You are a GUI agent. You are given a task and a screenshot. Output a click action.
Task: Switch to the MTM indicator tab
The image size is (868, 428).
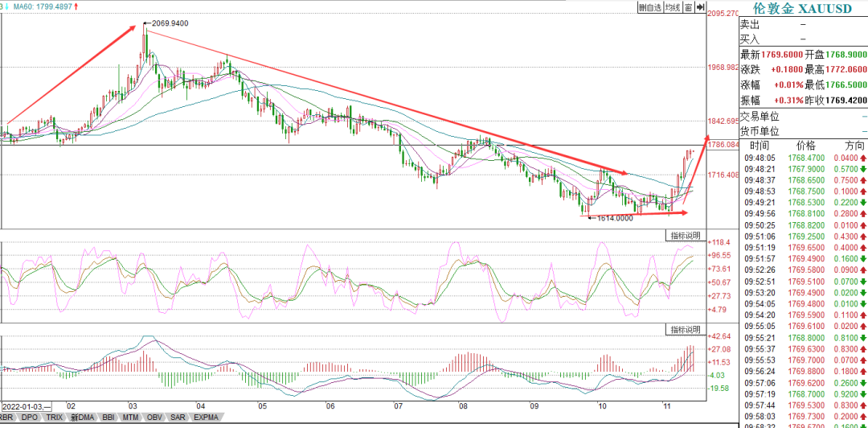coord(131,418)
